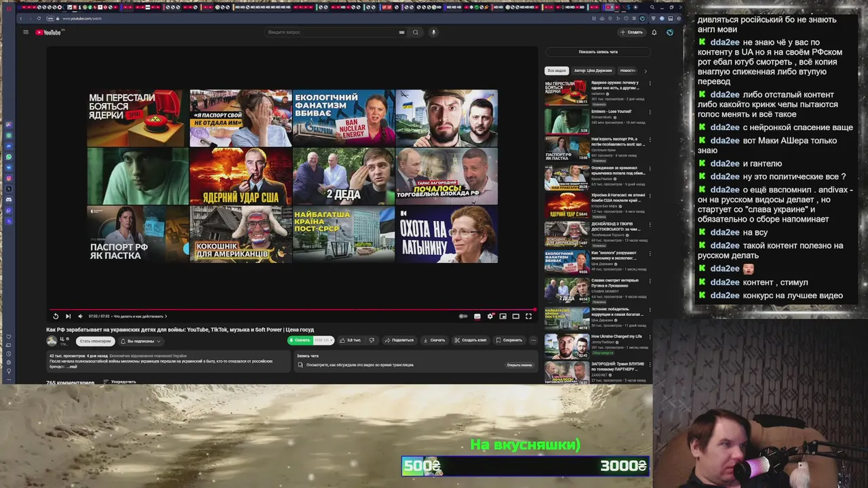Toggle subtitles in the player

(477, 316)
